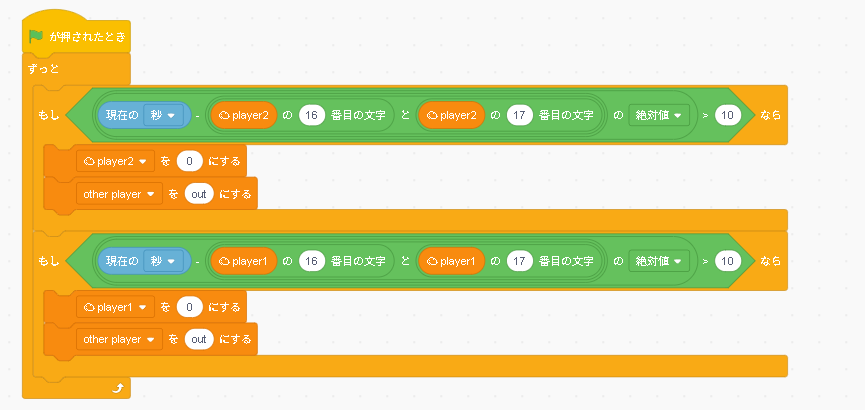The height and width of the screenshot is (410, 865).
Task: Click cloud icon on second player2 reporter
Action: click(432, 115)
